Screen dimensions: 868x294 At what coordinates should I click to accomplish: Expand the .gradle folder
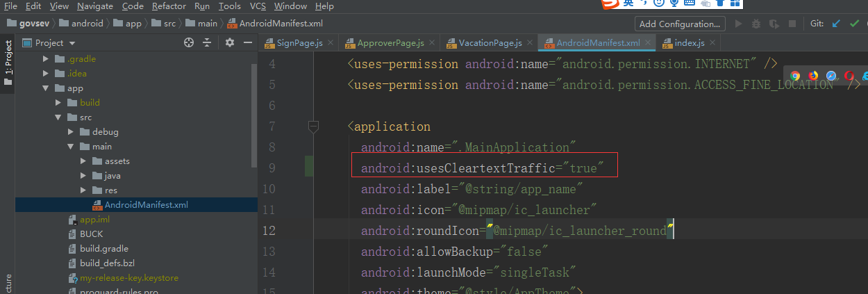click(x=46, y=59)
